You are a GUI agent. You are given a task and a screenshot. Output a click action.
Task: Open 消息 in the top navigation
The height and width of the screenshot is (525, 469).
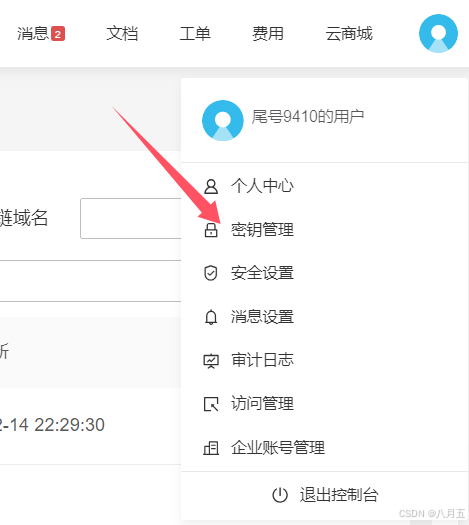[x=33, y=33]
